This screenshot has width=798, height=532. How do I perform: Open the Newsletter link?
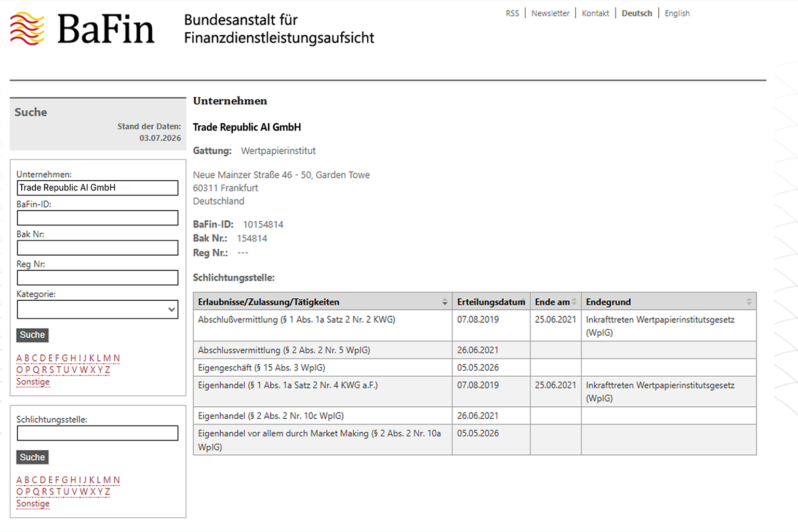[x=550, y=14]
